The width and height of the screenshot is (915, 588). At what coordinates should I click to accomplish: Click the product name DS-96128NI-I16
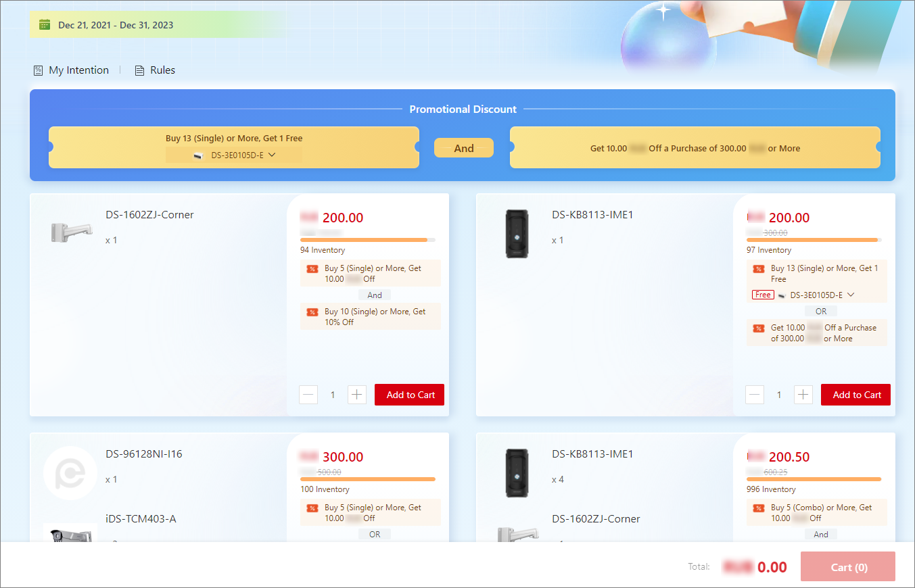(144, 454)
